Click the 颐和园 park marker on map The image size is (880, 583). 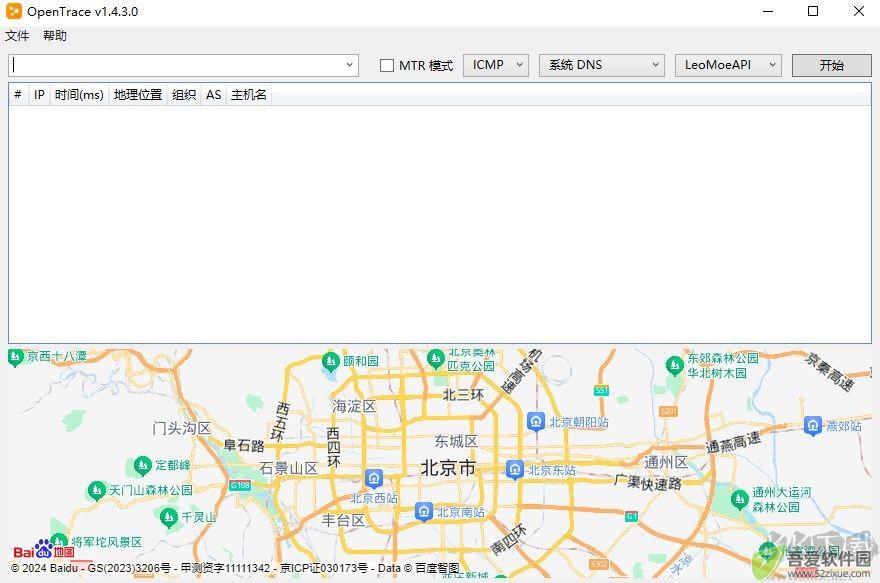[x=331, y=361]
